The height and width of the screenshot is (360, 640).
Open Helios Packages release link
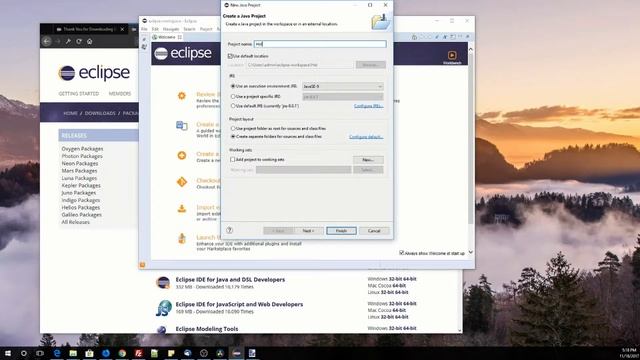tap(80, 208)
